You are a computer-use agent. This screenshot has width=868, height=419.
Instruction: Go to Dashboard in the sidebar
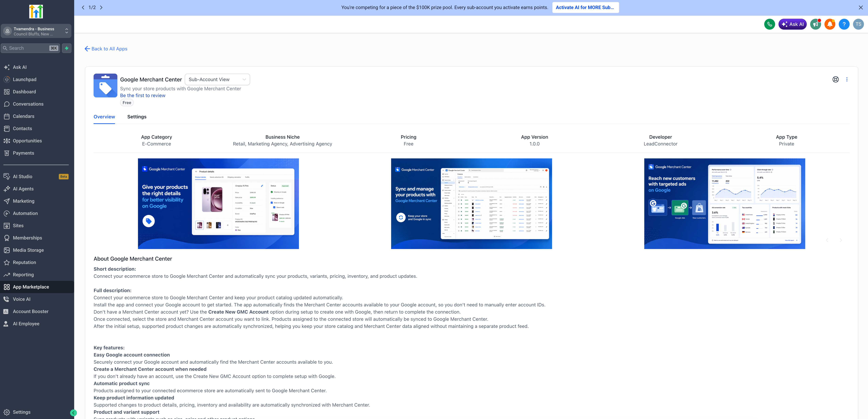(x=37, y=92)
